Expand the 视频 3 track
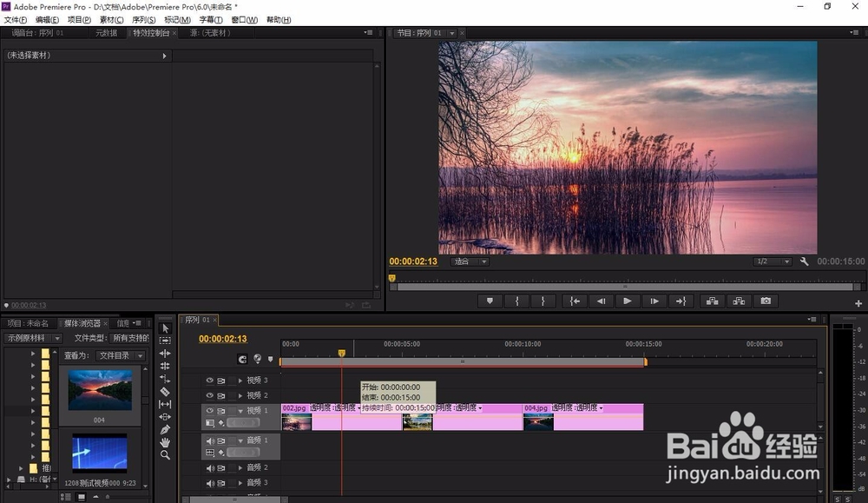This screenshot has height=503, width=868. 240,381
